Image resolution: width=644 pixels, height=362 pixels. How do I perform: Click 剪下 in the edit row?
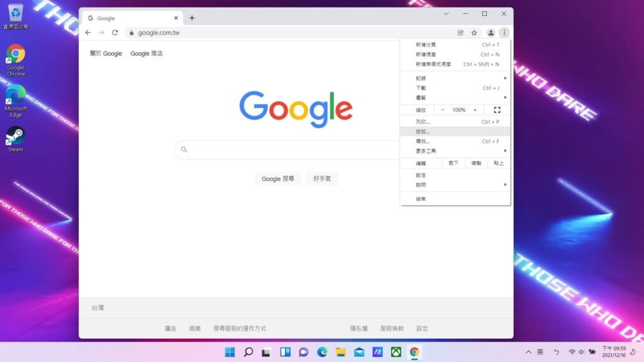[x=453, y=163]
